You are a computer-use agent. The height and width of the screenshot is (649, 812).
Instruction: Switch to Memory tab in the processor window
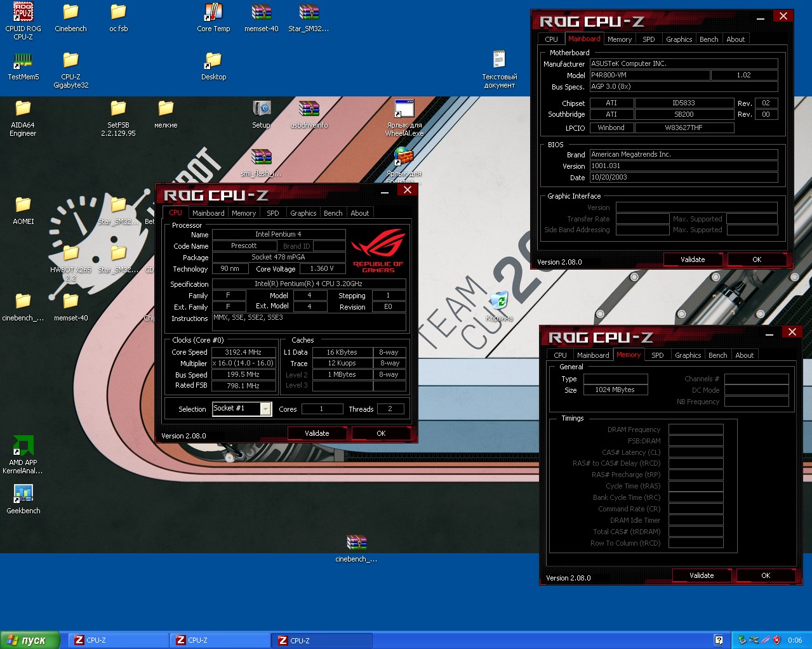tap(244, 213)
